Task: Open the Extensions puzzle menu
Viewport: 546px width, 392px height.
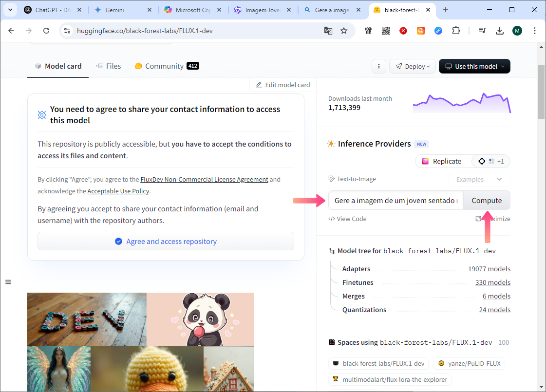Action: (456, 31)
